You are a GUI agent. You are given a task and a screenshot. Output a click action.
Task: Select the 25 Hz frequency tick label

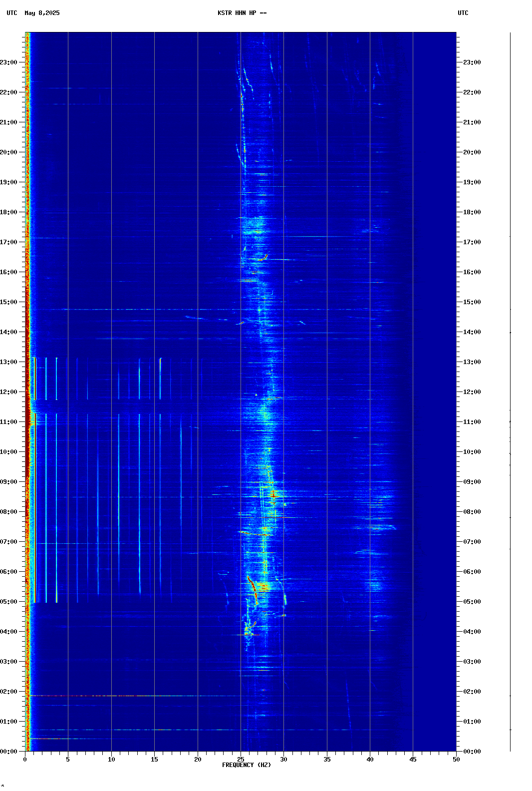point(241,760)
